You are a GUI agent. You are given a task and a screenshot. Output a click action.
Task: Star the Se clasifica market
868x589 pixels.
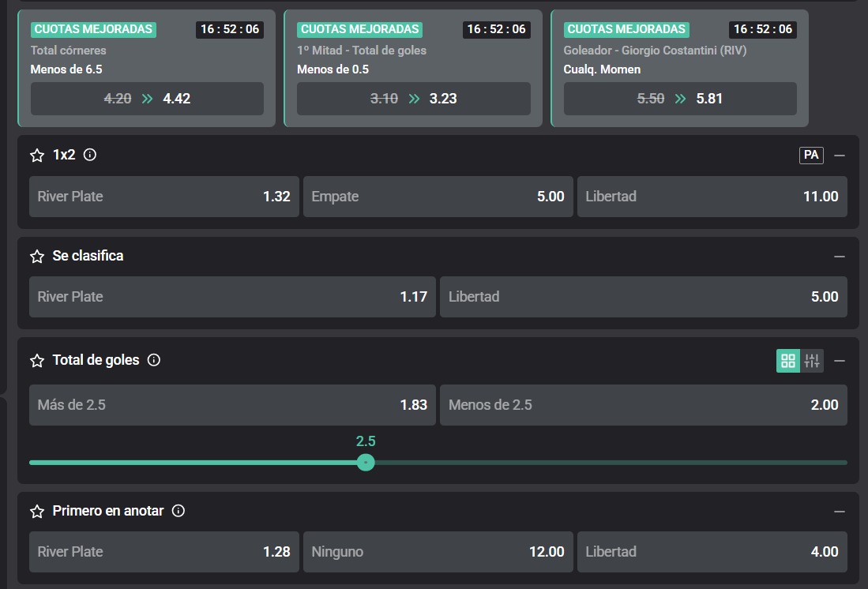pos(37,257)
